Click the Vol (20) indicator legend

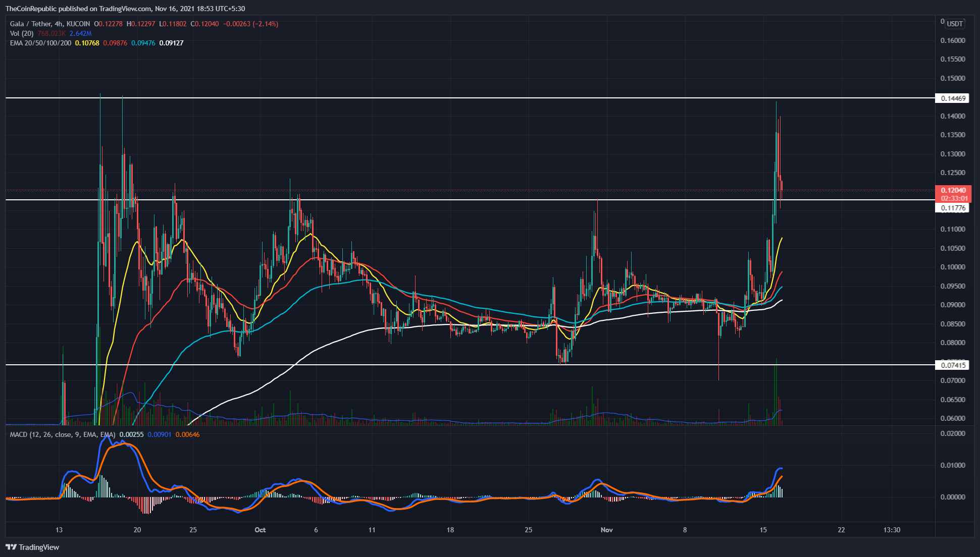tap(22, 33)
